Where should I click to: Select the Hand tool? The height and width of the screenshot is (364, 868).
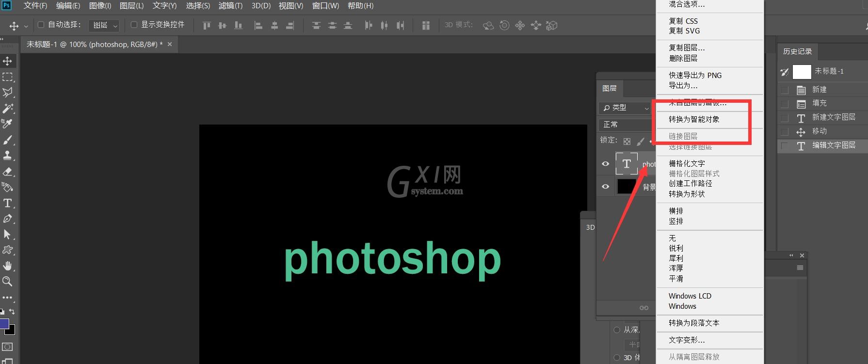[7, 266]
